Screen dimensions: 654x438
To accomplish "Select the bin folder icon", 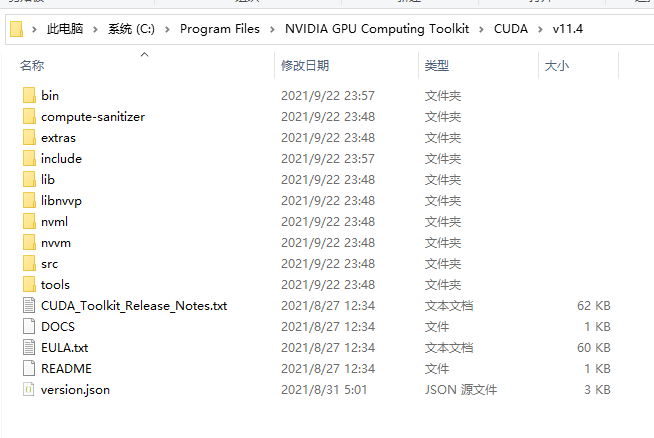I will coord(29,95).
